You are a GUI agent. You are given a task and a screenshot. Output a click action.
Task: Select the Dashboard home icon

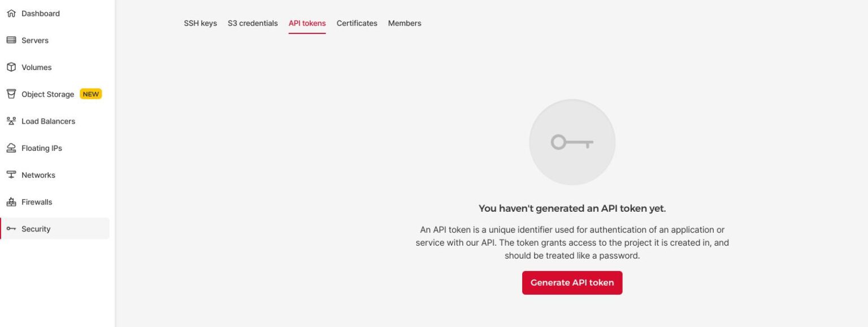click(x=11, y=13)
